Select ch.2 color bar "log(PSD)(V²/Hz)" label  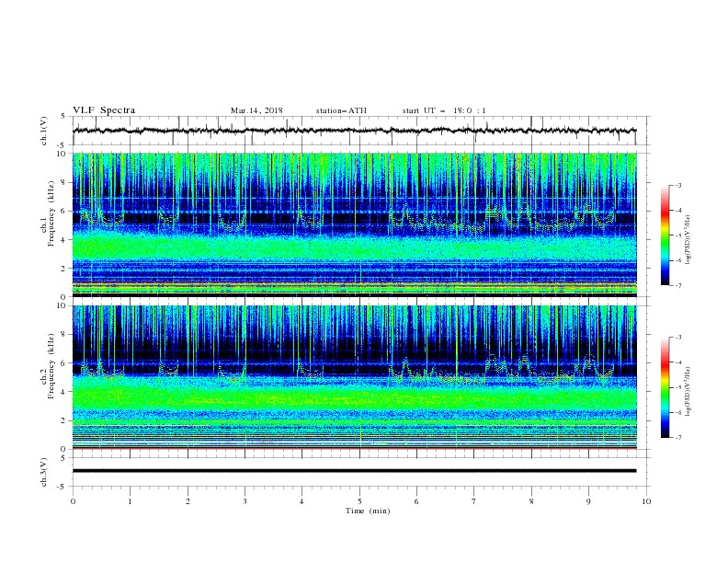coord(688,391)
